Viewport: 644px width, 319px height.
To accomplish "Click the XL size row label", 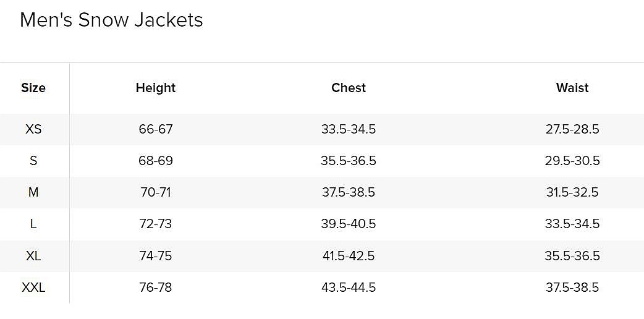I will (33, 256).
